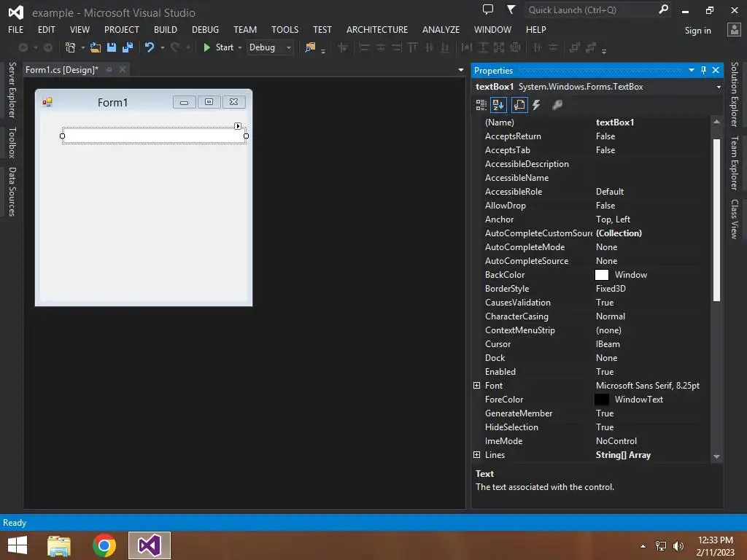The height and width of the screenshot is (560, 747).
Task: Expand the Font property node
Action: click(477, 385)
